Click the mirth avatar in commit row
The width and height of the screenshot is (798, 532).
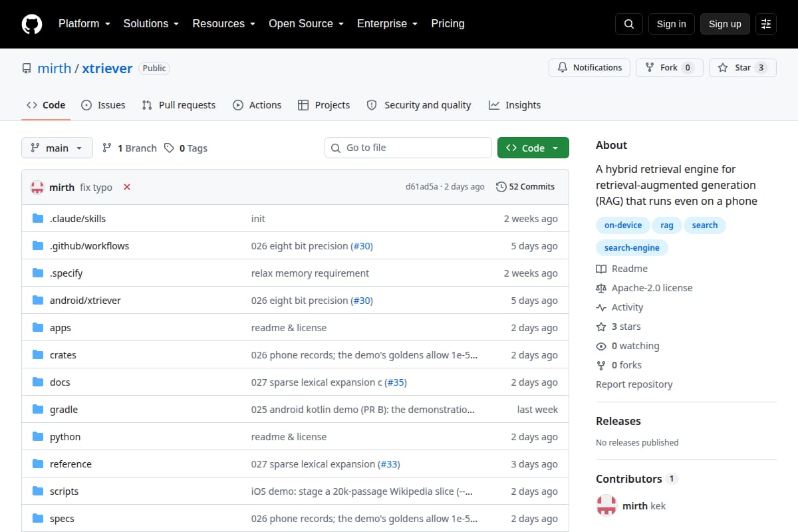tap(37, 187)
